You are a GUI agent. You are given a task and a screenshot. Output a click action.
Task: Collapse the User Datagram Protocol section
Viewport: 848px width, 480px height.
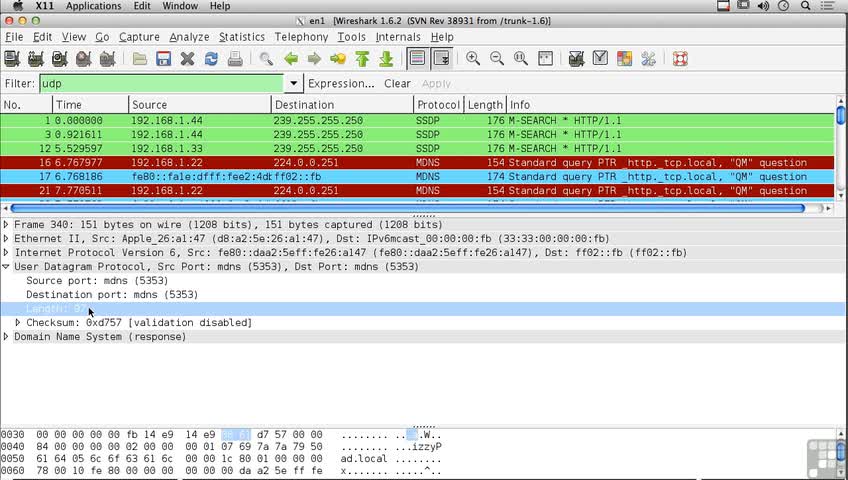click(x=6, y=266)
